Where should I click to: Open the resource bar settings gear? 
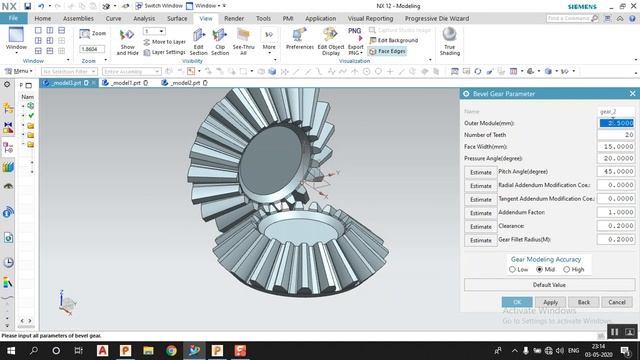point(7,84)
